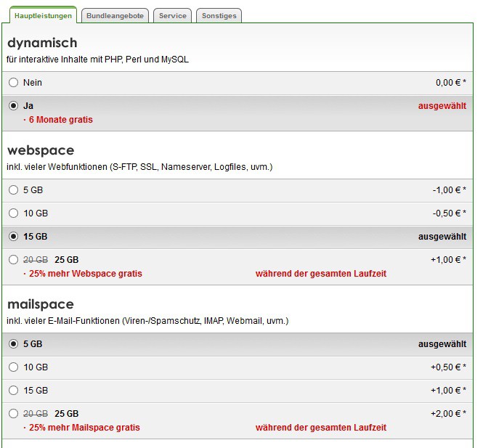Viewport: 483px width, 448px height.
Task: Choose 10 GB mailspace option
Action: (14, 367)
